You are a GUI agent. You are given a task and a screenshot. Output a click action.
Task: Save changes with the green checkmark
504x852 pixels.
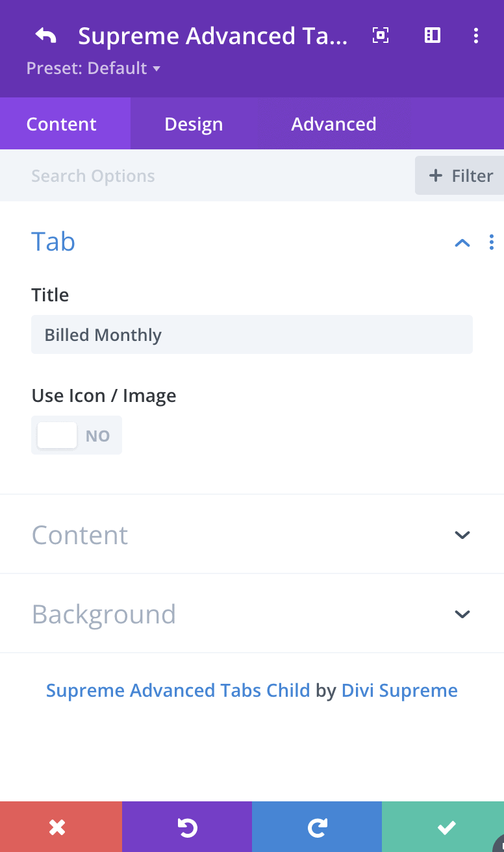[446, 827]
